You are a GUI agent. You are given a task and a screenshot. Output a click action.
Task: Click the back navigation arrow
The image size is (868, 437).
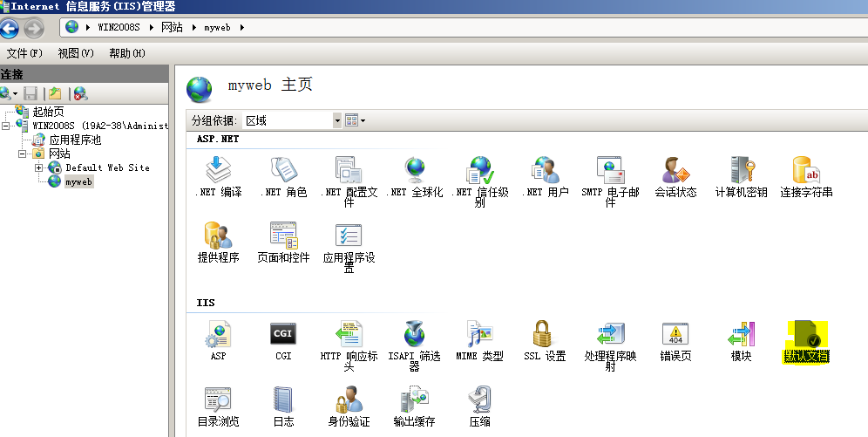coord(10,28)
